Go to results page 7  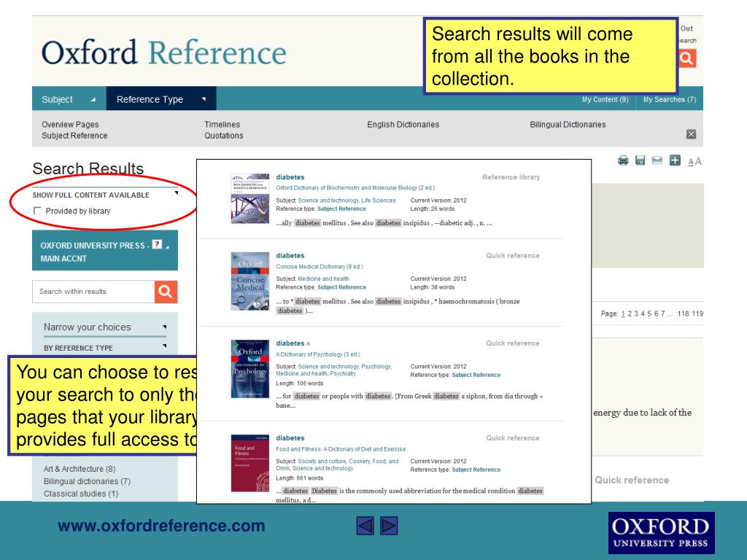point(662,314)
